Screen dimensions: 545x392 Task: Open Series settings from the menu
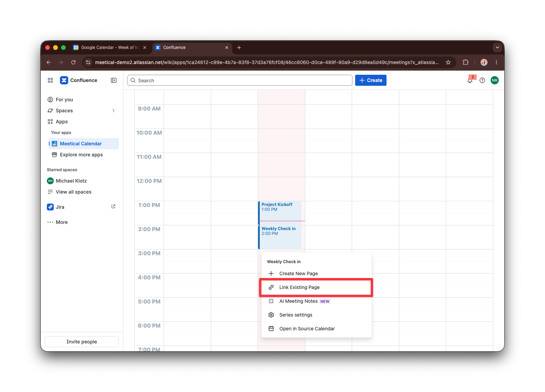pos(317,315)
